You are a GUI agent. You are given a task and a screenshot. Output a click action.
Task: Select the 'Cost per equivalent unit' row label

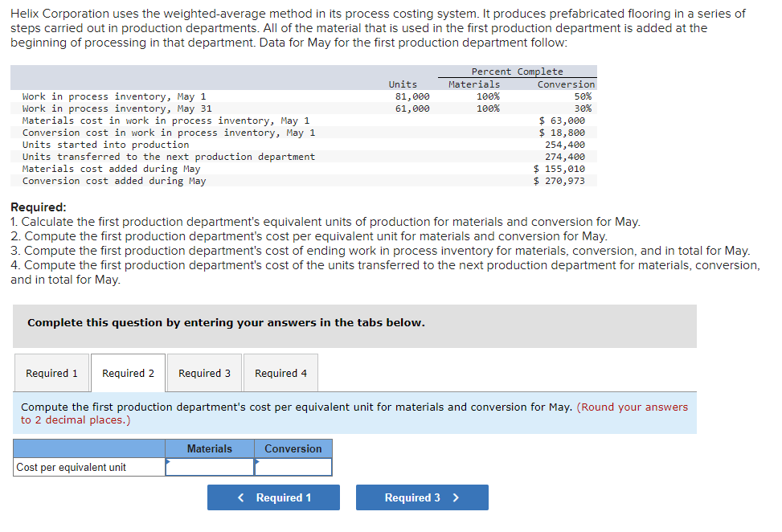[x=72, y=467]
